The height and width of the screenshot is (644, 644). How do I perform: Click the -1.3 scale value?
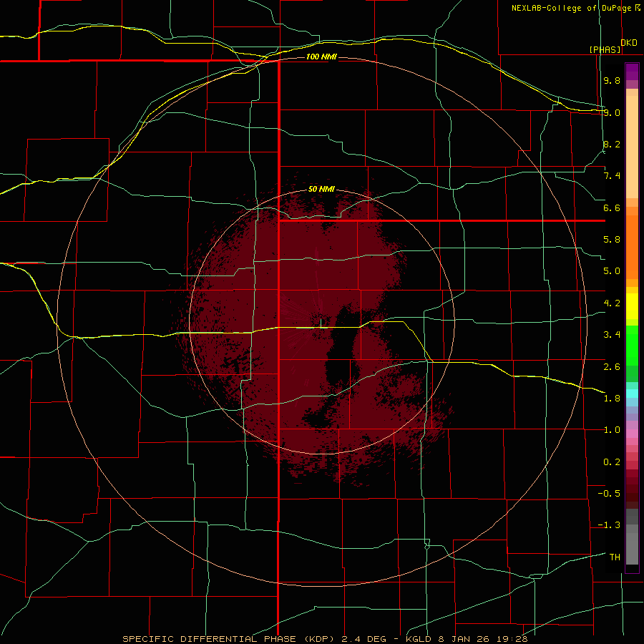click(609, 525)
